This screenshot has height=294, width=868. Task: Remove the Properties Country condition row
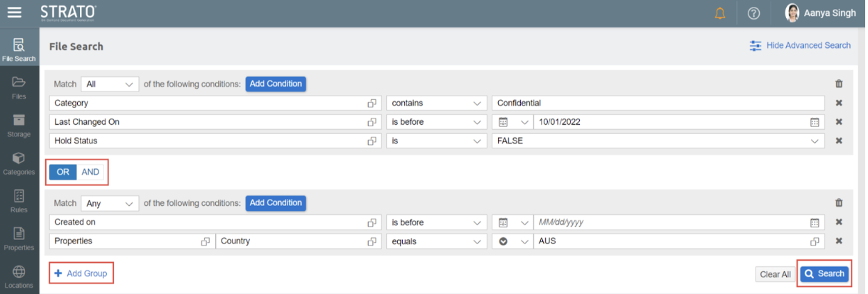click(x=839, y=241)
